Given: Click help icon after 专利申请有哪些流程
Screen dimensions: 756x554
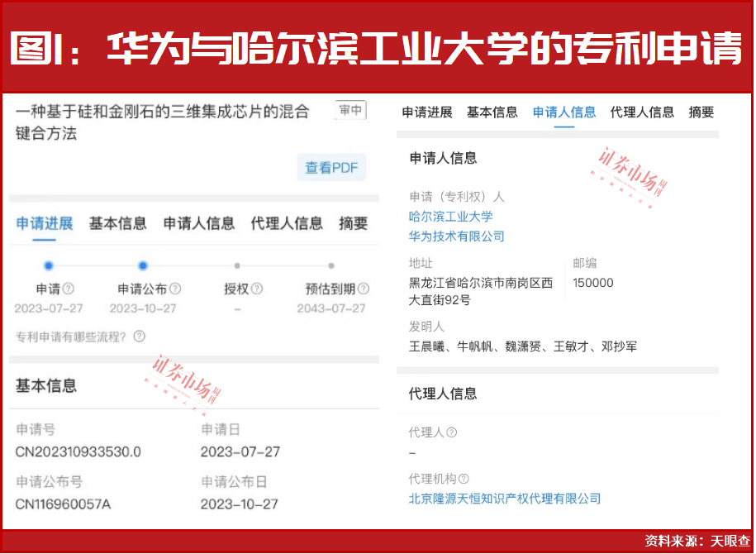Looking at the screenshot, I should 140,337.
